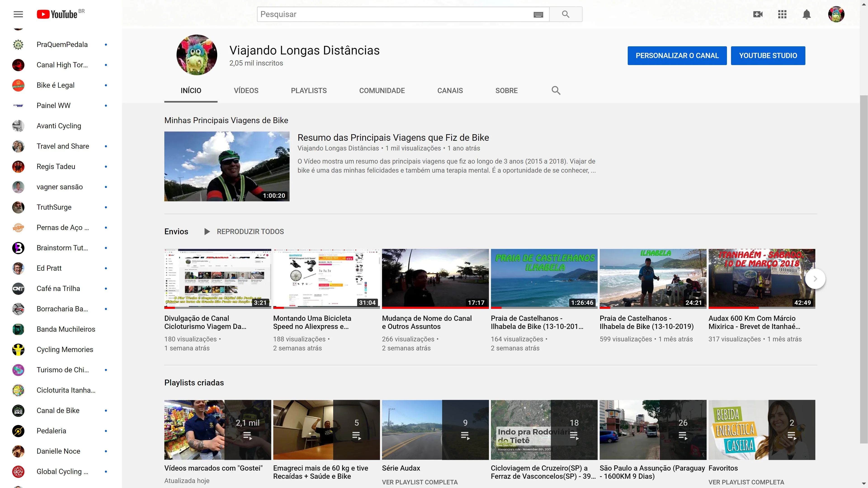Open the hamburger guide menu
The image size is (868, 488).
(x=18, y=14)
